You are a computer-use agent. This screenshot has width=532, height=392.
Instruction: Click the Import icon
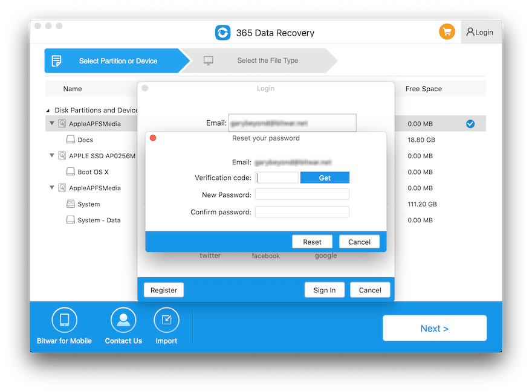pos(166,320)
